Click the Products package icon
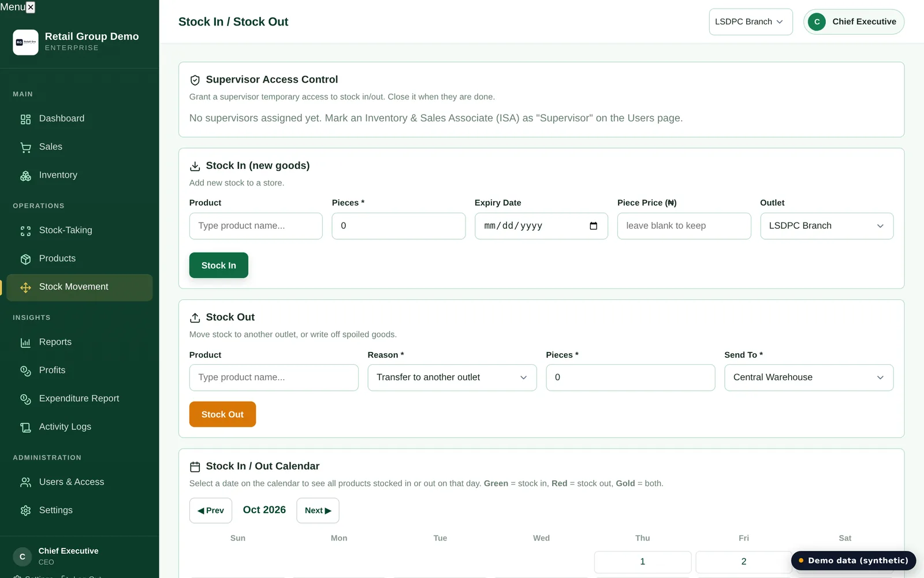The width and height of the screenshot is (924, 578). coord(25,259)
